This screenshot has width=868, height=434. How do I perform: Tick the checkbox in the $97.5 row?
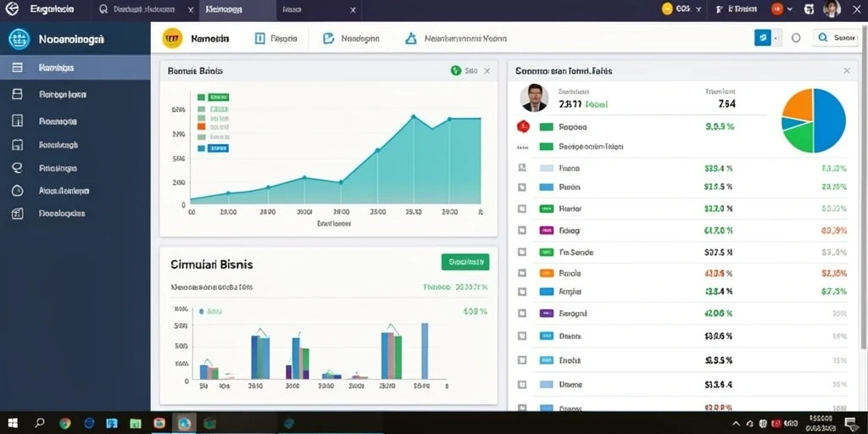coord(521,252)
